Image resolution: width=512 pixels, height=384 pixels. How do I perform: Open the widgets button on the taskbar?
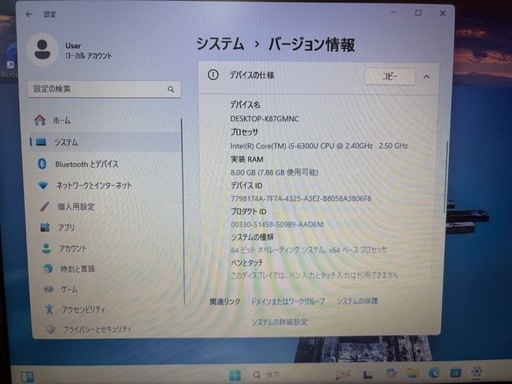coord(27,377)
